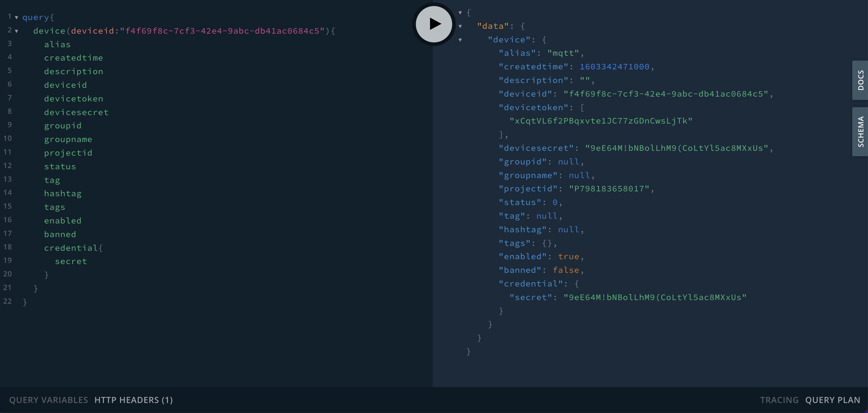Image resolution: width=868 pixels, height=413 pixels.
Task: Collapse the device field fold arrow on line 2
Action: (16, 31)
